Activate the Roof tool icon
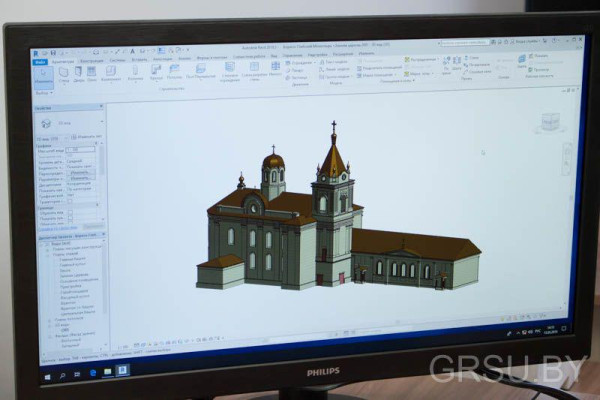 click(x=156, y=71)
